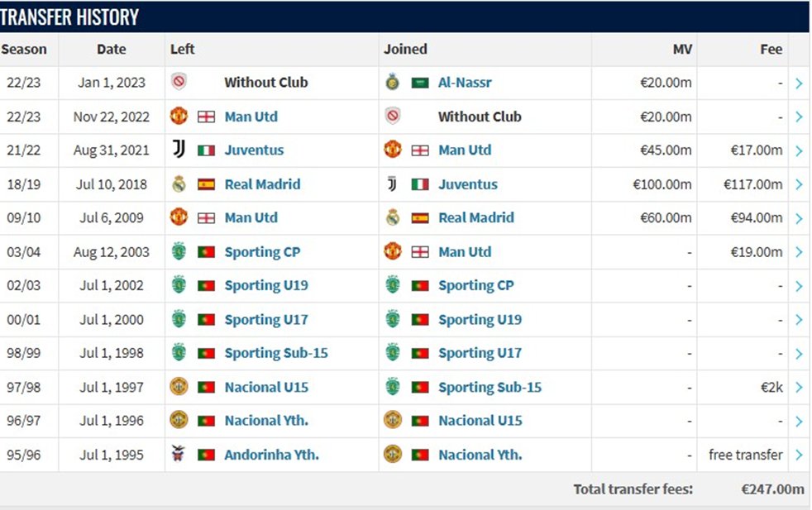The height and width of the screenshot is (510, 812).
Task: Click Nacional U15 crest in the 97/98 row
Action: pos(179,387)
